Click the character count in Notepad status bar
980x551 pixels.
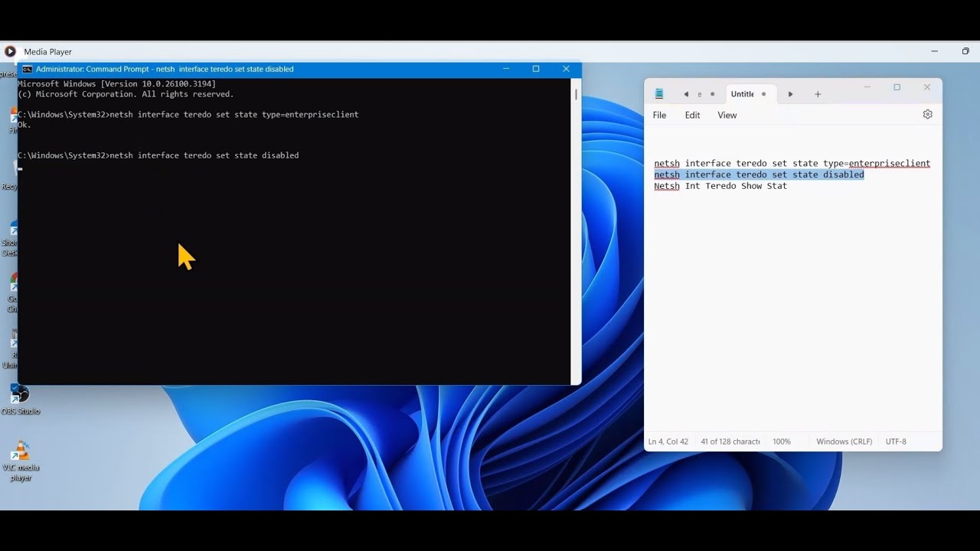730,442
